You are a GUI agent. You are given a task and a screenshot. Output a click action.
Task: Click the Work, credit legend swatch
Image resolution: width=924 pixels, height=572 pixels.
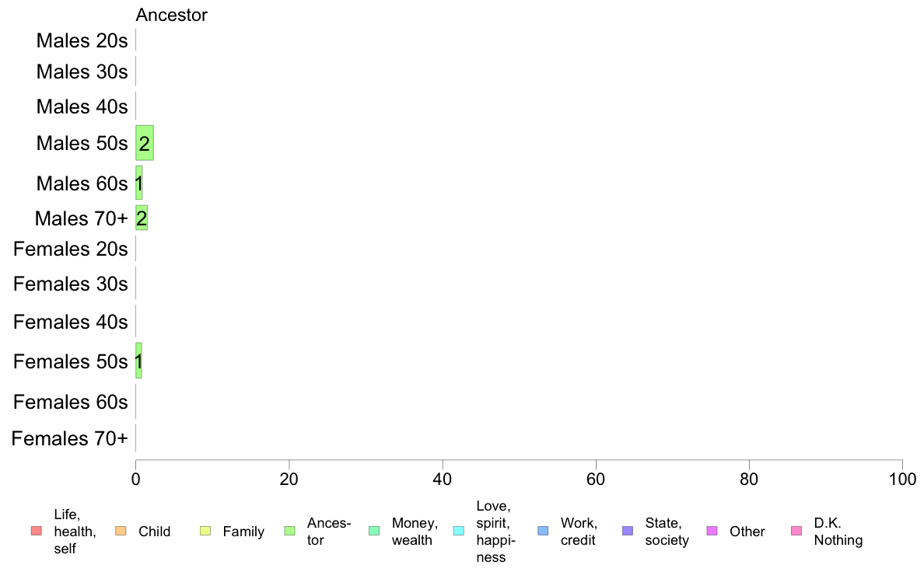pyautogui.click(x=544, y=531)
